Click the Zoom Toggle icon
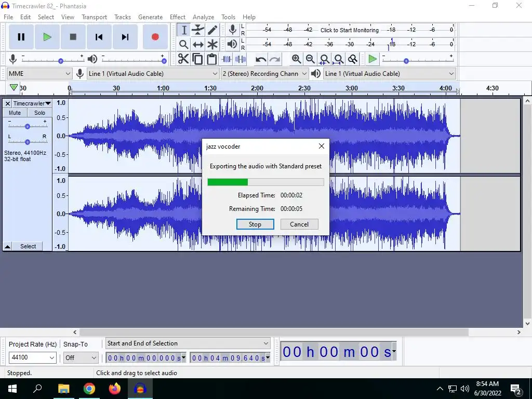 coord(353,59)
